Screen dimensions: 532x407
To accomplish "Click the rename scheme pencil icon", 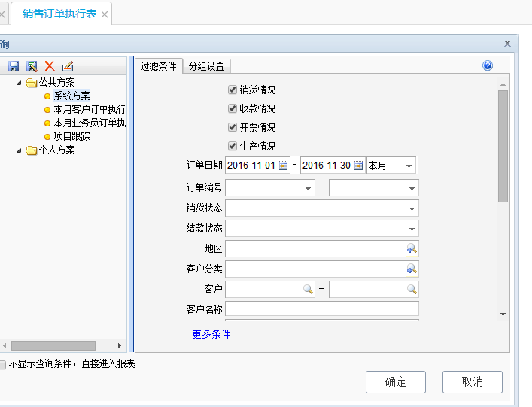I will pyautogui.click(x=68, y=66).
